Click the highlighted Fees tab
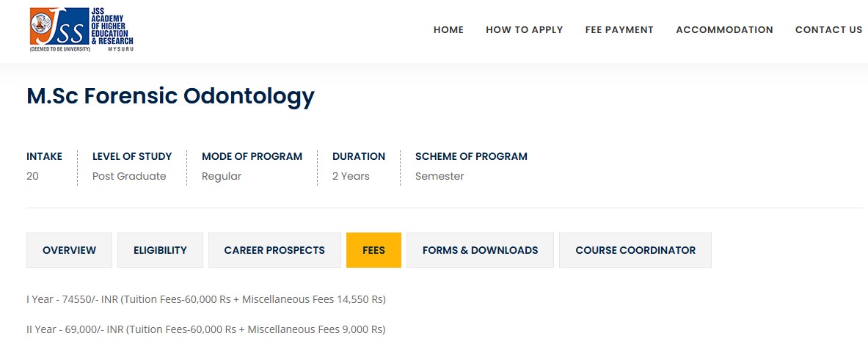 click(x=373, y=250)
